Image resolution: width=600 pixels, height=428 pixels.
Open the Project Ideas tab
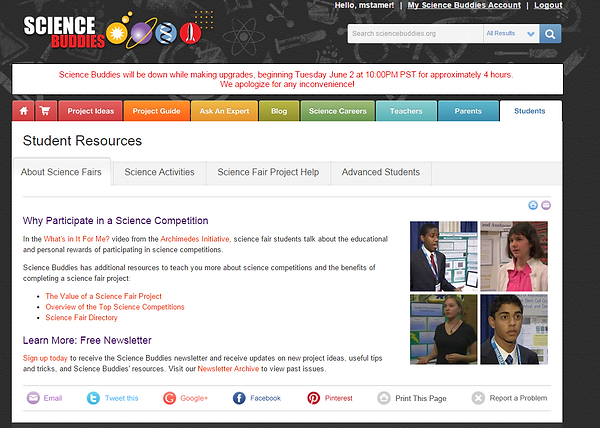91,111
